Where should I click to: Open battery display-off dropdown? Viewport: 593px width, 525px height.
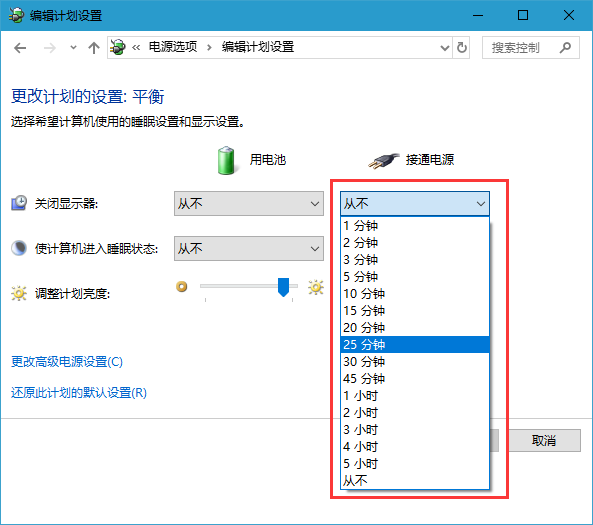[249, 203]
